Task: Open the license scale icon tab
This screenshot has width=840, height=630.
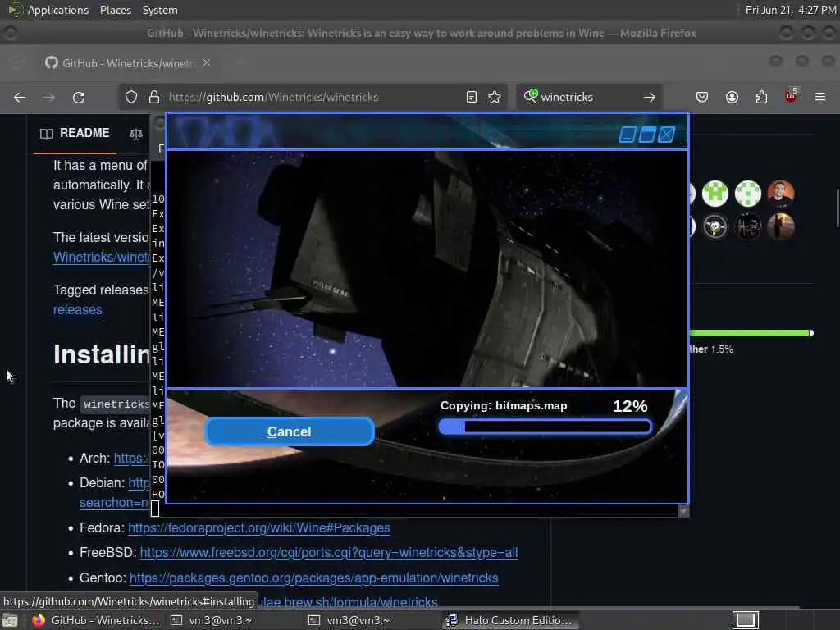Action: 136,134
